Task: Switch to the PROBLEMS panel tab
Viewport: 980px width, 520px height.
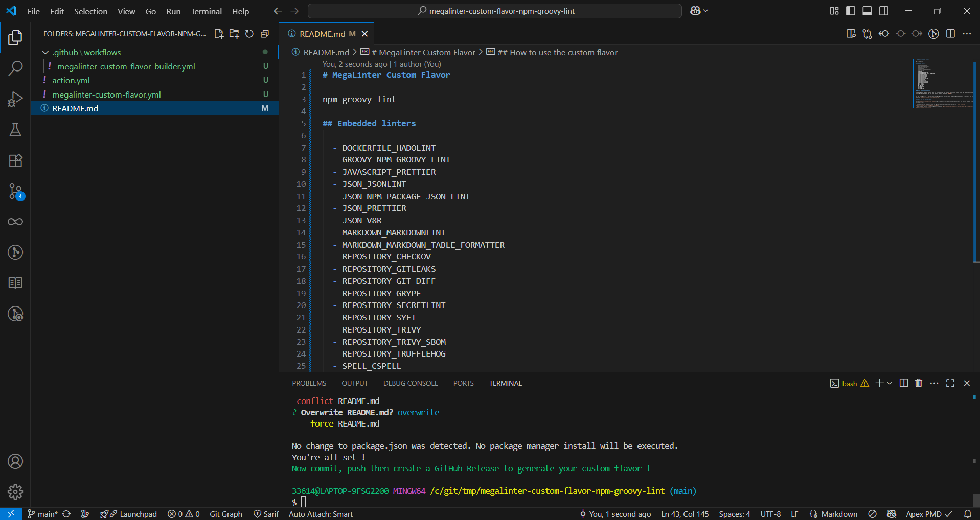Action: pyautogui.click(x=309, y=383)
